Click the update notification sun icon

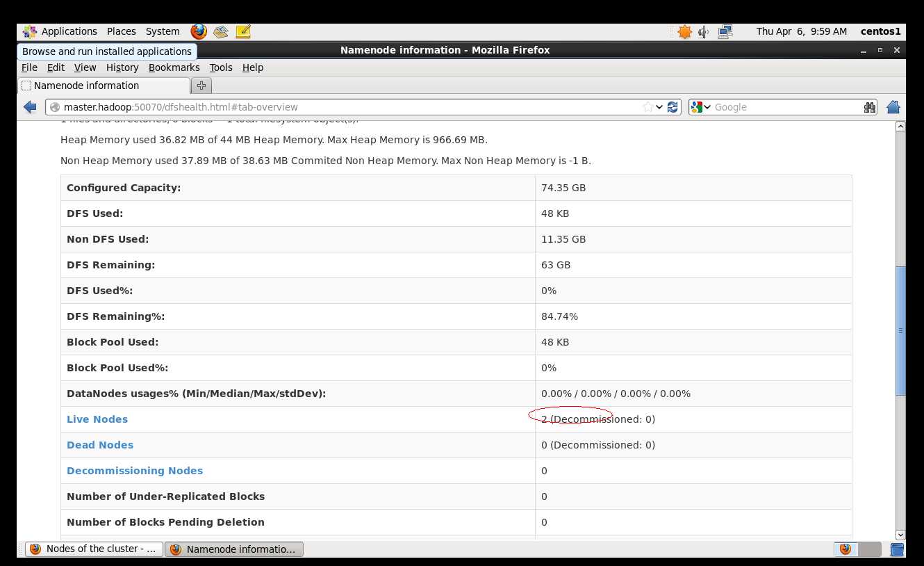[685, 31]
